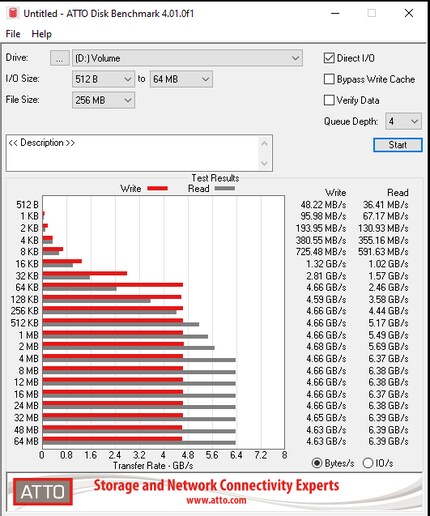The image size is (430, 516).
Task: Close the ATTO Disk Benchmark window
Action: pos(409,13)
